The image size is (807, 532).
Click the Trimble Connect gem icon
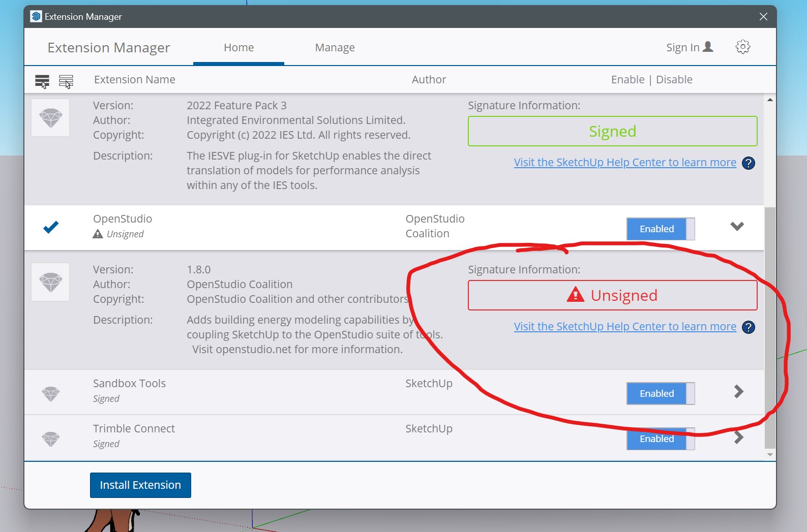(x=50, y=439)
